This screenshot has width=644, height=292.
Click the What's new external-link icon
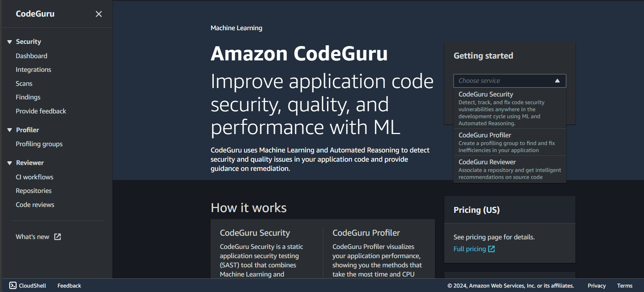58,237
